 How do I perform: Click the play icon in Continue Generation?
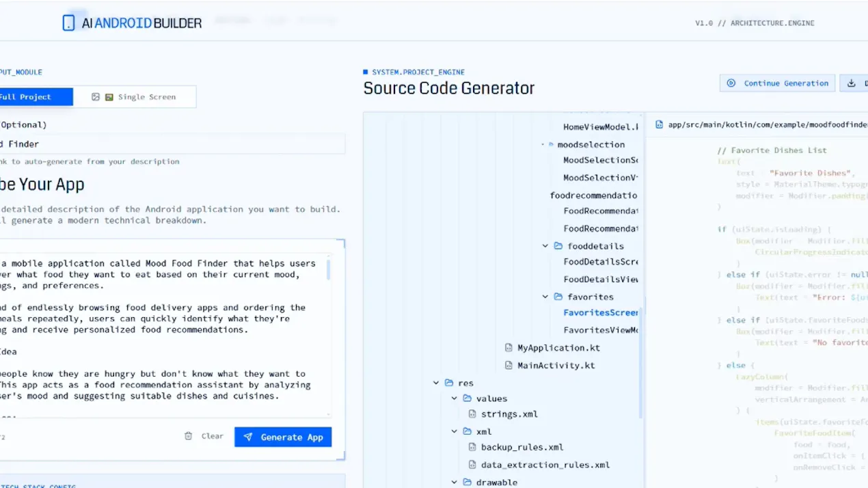[x=731, y=83]
